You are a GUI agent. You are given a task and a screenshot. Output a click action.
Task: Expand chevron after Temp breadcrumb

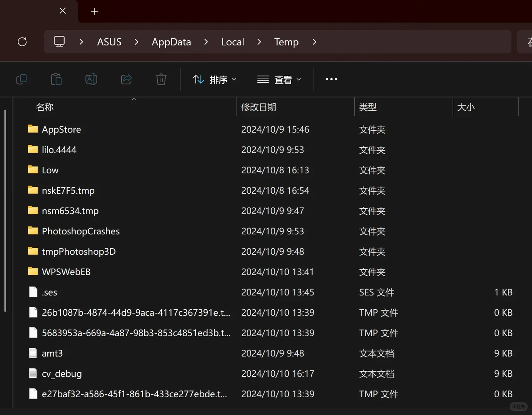coord(315,41)
